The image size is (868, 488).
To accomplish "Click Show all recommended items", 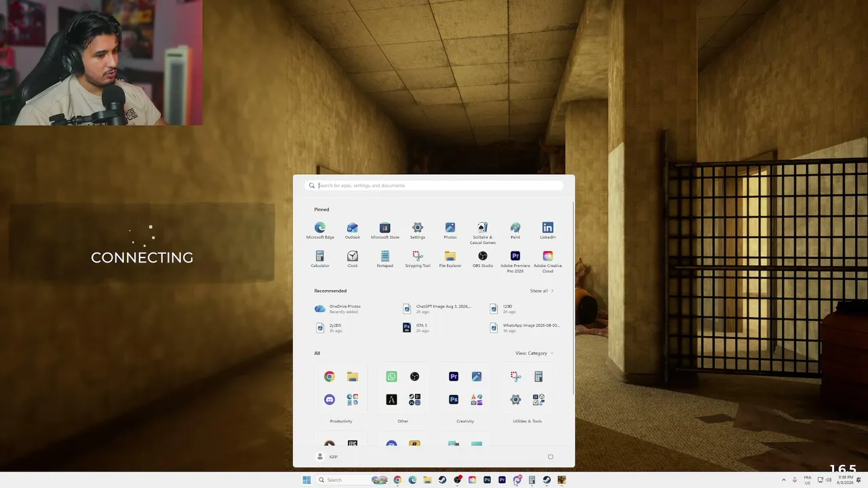I will [x=542, y=291].
